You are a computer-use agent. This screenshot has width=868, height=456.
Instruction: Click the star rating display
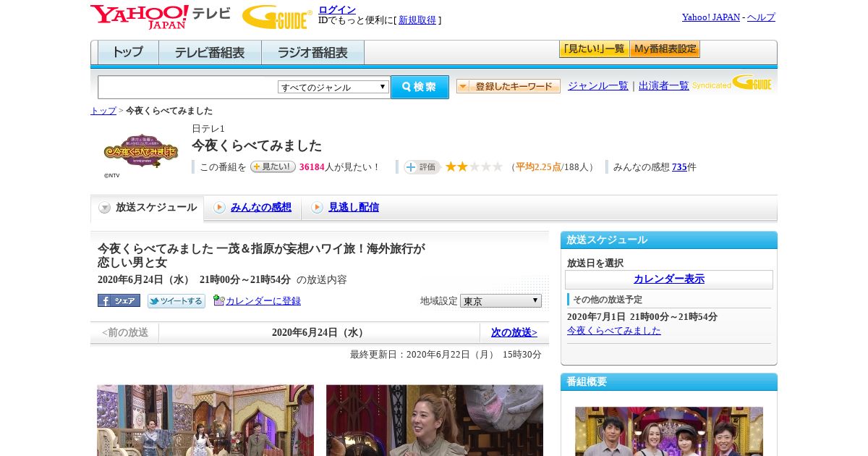click(x=474, y=167)
